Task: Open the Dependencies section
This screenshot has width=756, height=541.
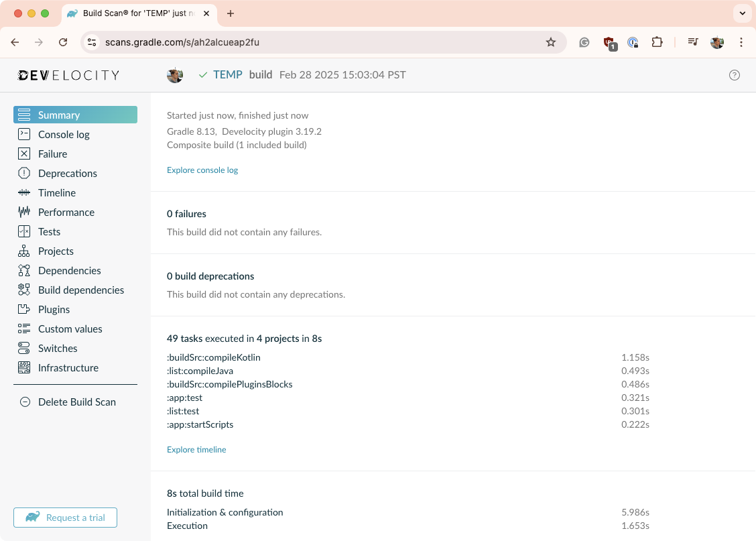Action: point(69,270)
